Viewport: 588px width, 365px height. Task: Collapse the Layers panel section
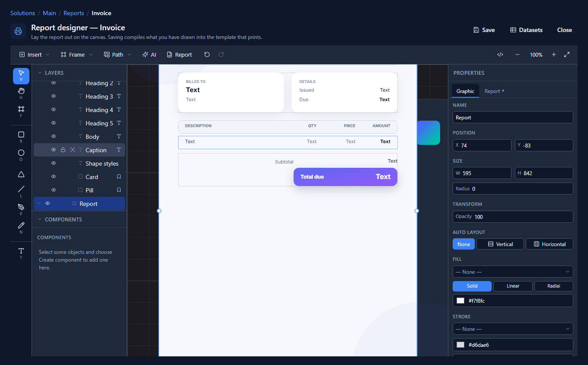coord(40,73)
